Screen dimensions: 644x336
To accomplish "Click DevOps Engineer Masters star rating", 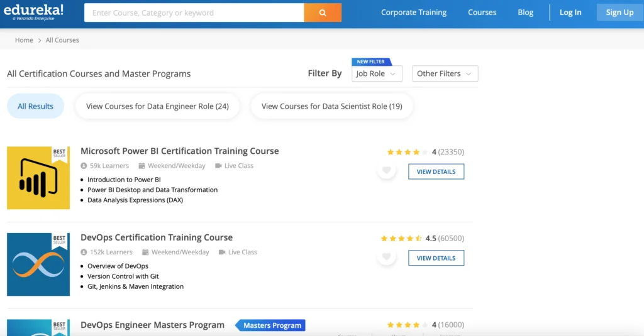I will click(x=408, y=325).
